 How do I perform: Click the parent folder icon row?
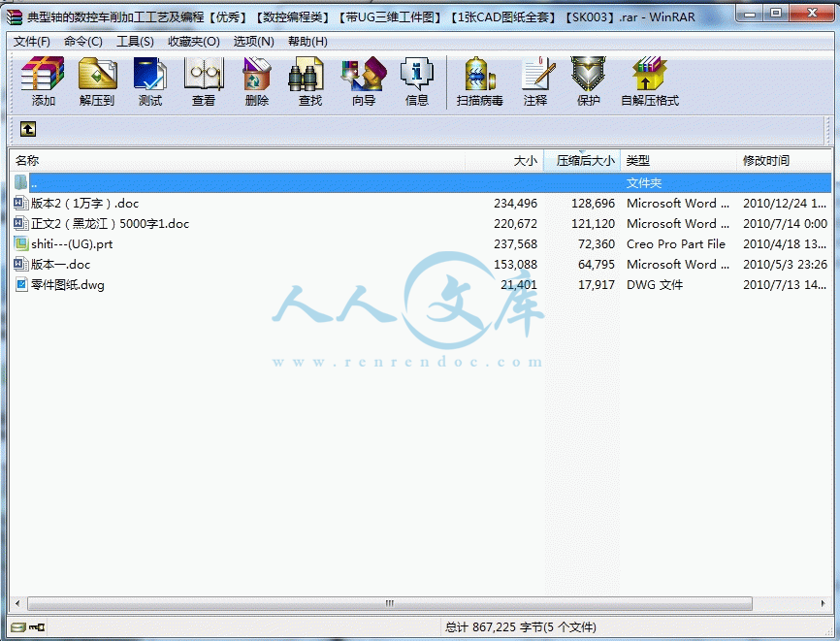21,182
